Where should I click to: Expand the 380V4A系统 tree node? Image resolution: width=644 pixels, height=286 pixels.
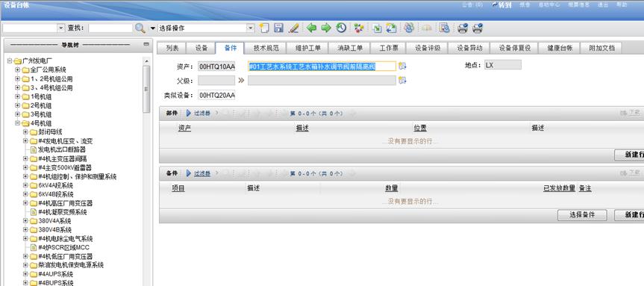coord(25,221)
